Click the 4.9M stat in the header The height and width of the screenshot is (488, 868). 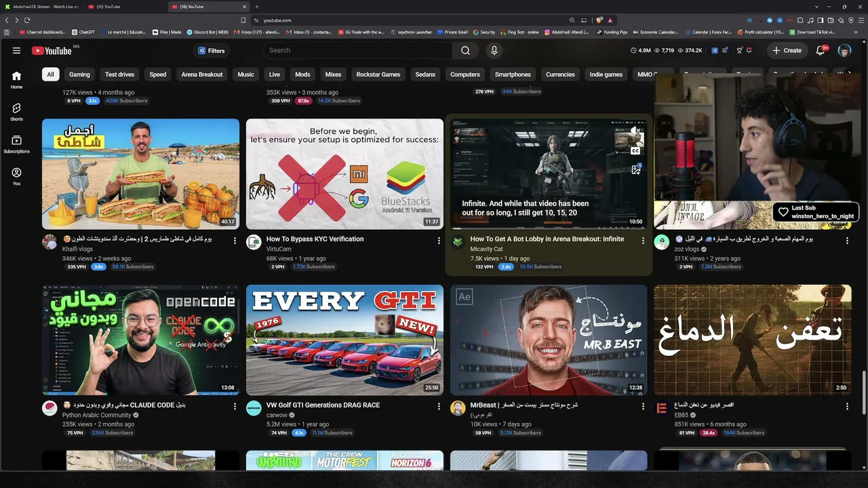[x=641, y=51]
